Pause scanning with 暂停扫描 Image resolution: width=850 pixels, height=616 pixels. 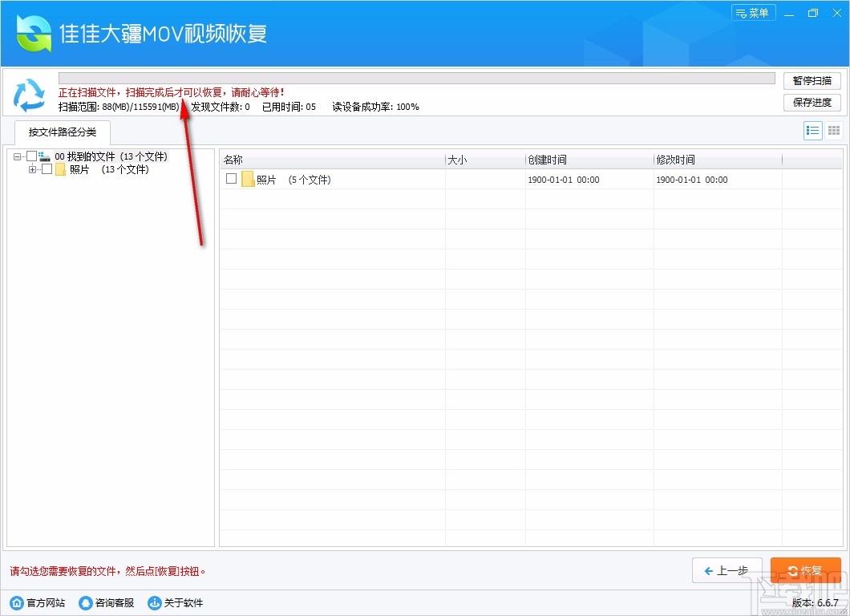coord(812,80)
